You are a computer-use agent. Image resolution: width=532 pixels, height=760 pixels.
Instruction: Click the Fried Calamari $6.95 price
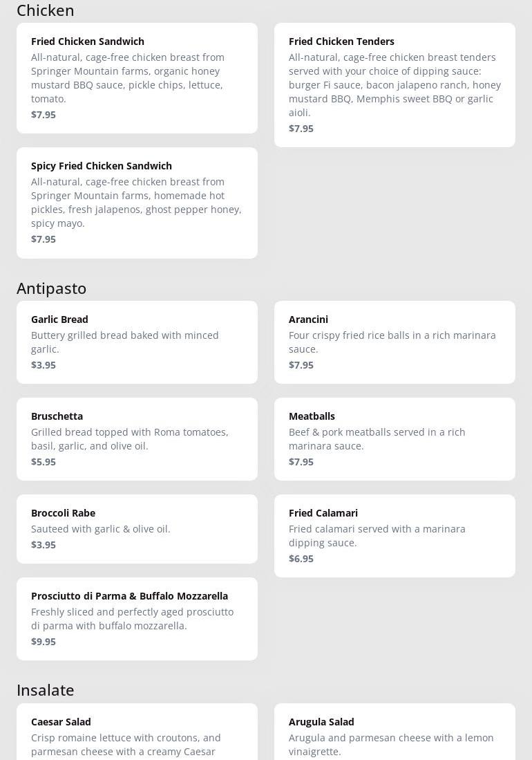click(x=301, y=558)
